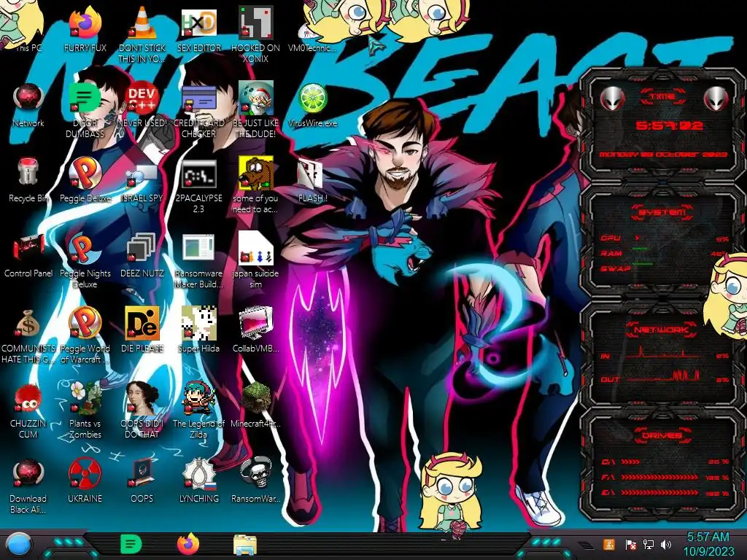The height and width of the screenshot is (560, 747).
Task: Open the Ransomware Maker Build... shortcut
Action: point(198,249)
